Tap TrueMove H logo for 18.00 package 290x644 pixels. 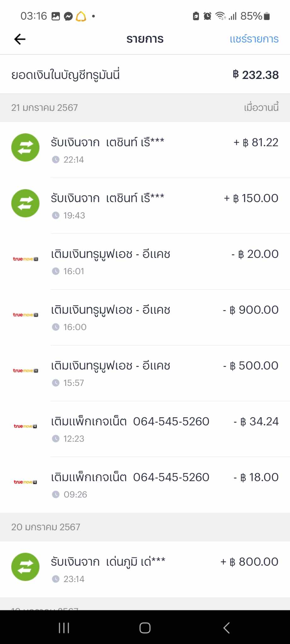click(x=25, y=482)
